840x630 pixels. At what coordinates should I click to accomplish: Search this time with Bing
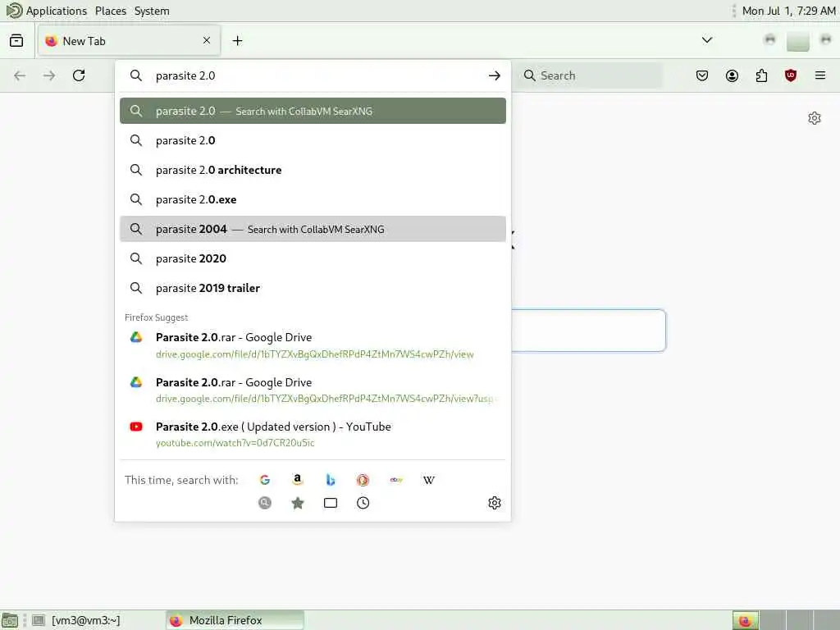click(x=331, y=480)
